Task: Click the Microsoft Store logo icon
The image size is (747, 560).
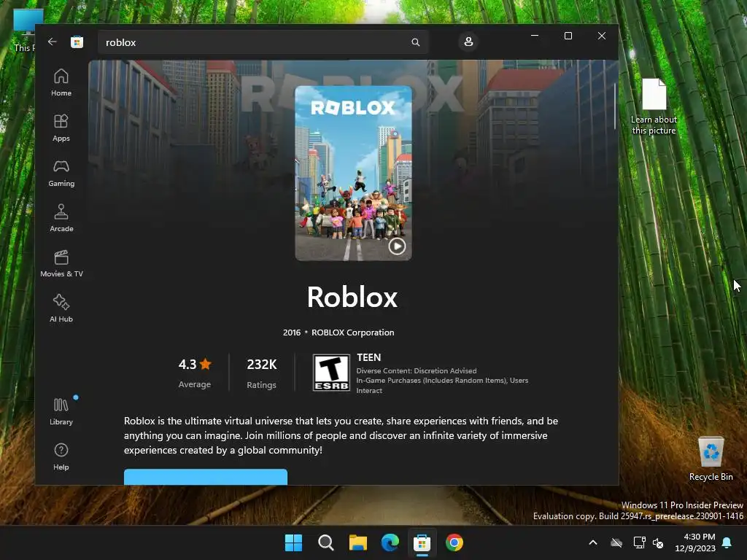Action: tap(77, 42)
